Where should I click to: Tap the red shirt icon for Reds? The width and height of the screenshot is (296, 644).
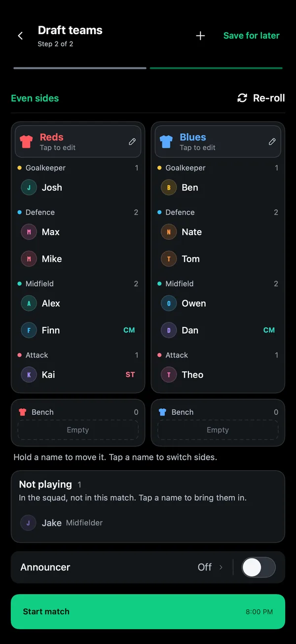26,142
